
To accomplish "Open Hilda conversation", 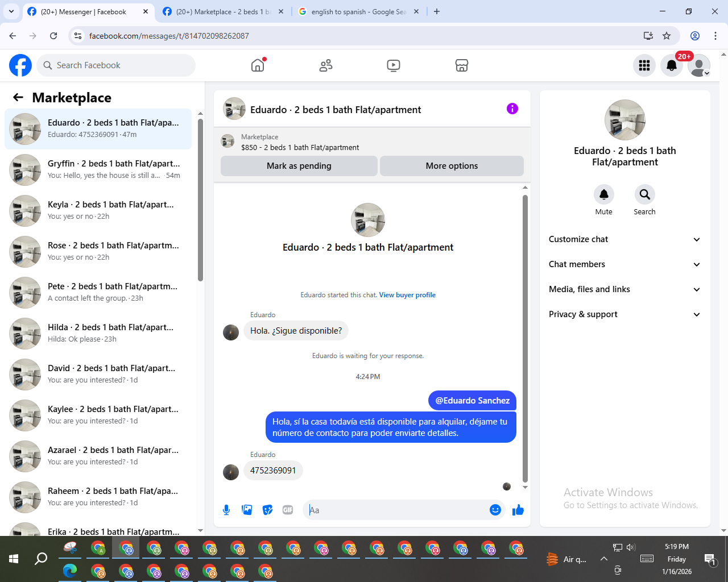I will tap(98, 334).
